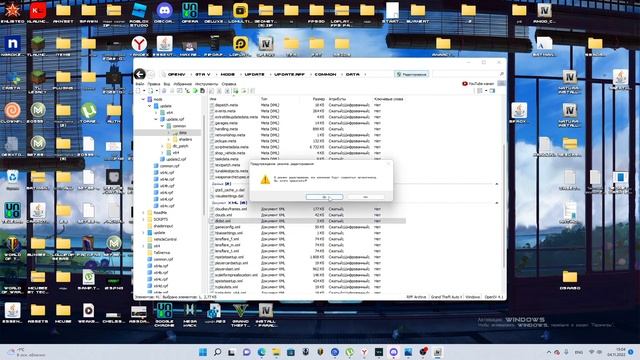This screenshot has height=360, width=640.
Task: Expand the ReadMe tree folder
Action: point(143,213)
